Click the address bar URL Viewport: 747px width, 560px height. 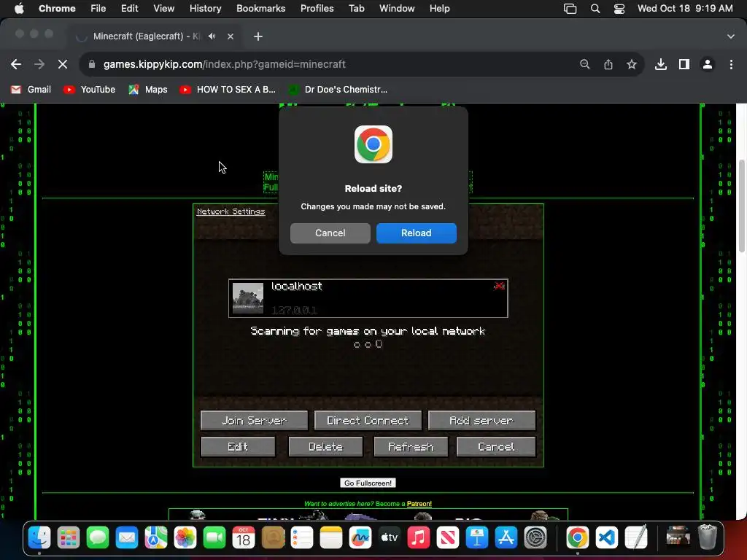(x=225, y=64)
